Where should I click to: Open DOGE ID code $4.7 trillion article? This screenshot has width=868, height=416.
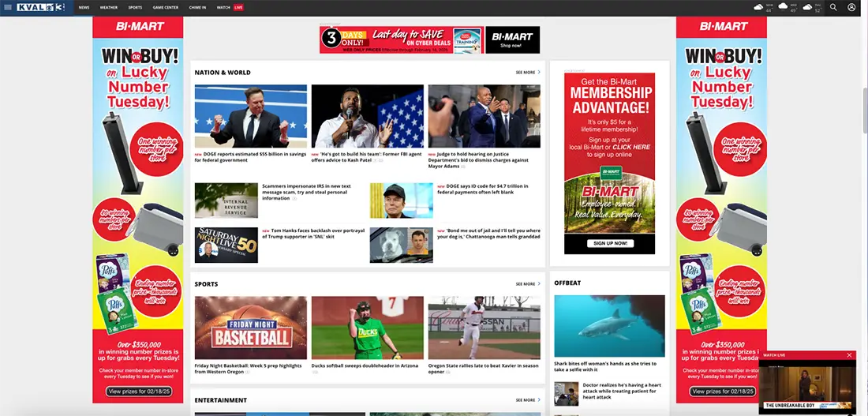tap(483, 189)
